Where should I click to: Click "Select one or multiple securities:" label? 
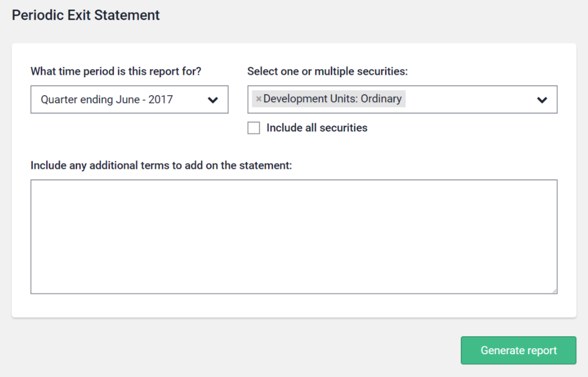click(327, 71)
